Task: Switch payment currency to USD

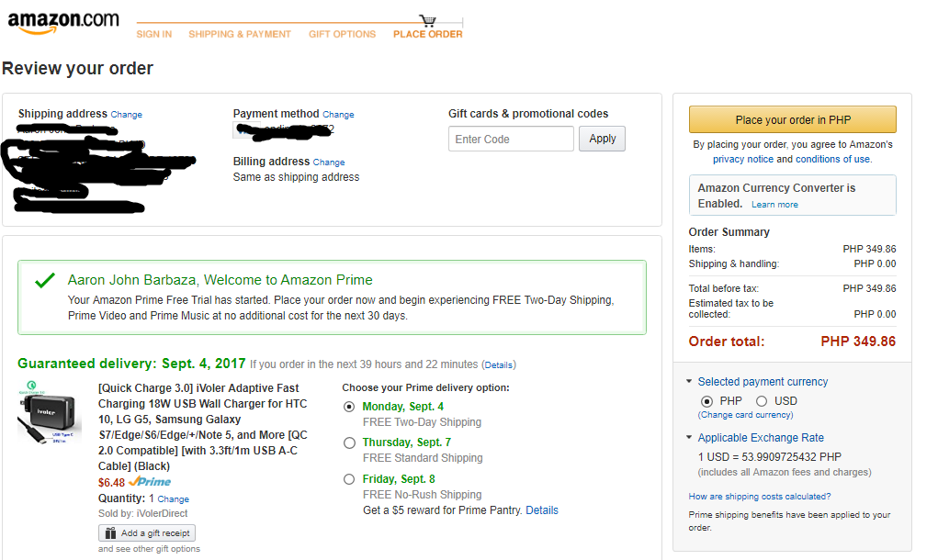Action: [x=762, y=401]
